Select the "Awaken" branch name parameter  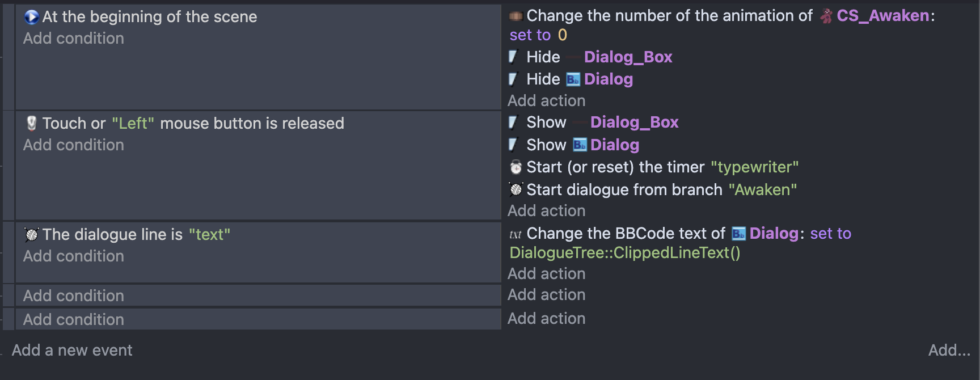pyautogui.click(x=762, y=189)
